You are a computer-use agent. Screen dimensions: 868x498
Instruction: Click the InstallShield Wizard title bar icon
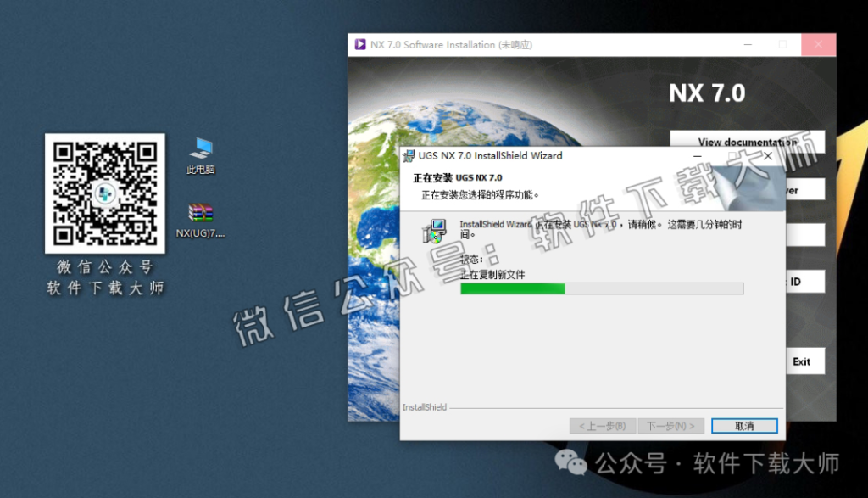[409, 156]
